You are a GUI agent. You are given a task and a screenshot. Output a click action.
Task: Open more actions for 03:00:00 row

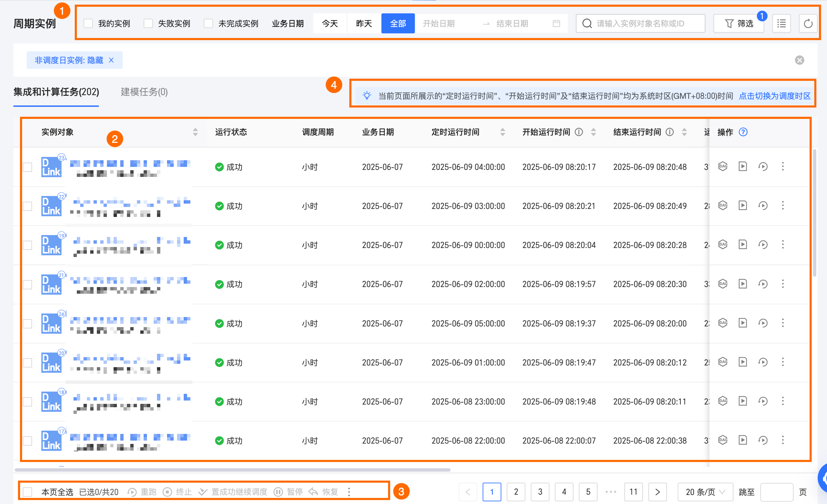783,205
